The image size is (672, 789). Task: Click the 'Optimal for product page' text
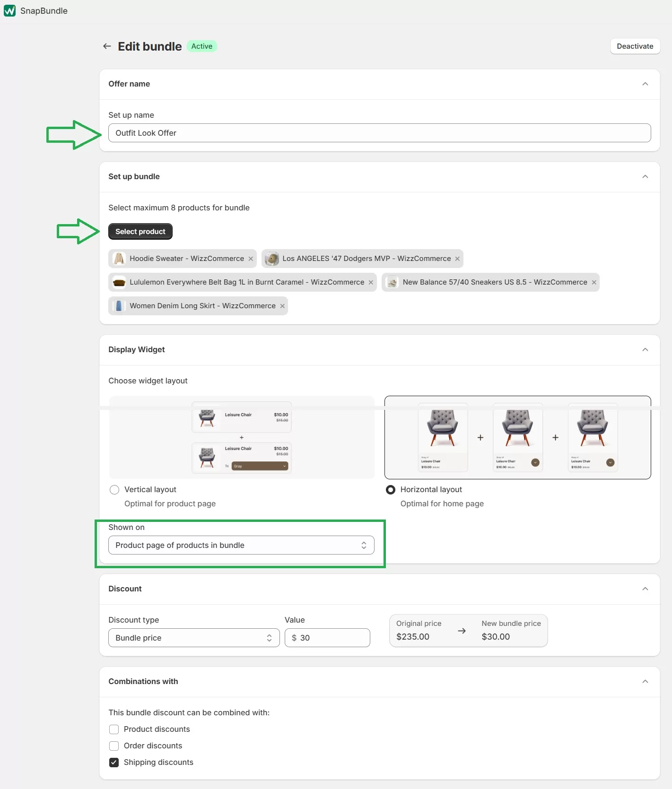[x=170, y=504]
